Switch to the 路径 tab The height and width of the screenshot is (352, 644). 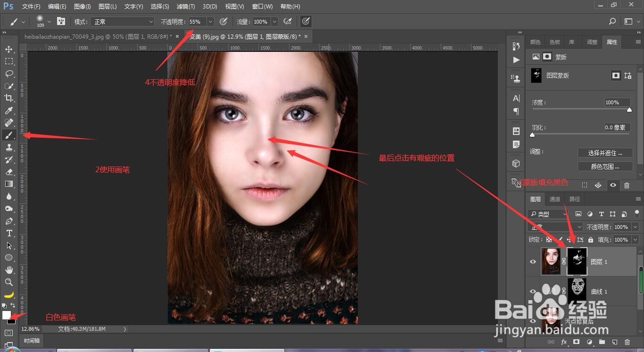tap(575, 199)
